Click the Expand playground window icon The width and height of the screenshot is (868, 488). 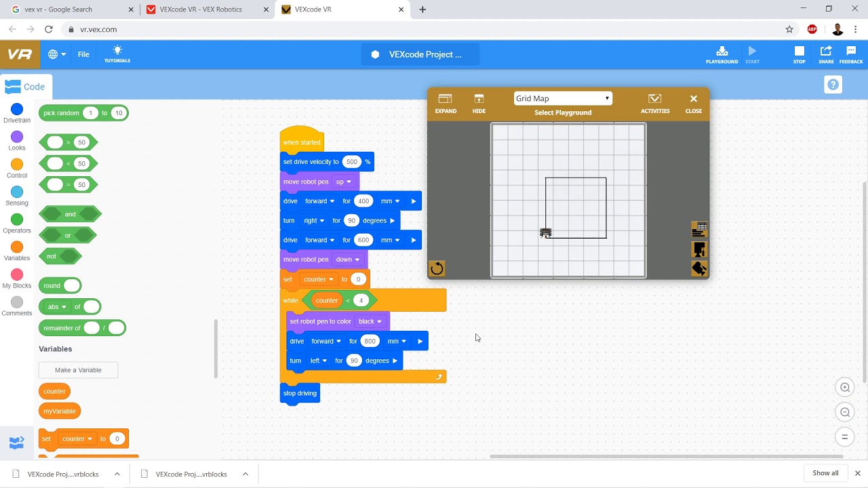446,103
